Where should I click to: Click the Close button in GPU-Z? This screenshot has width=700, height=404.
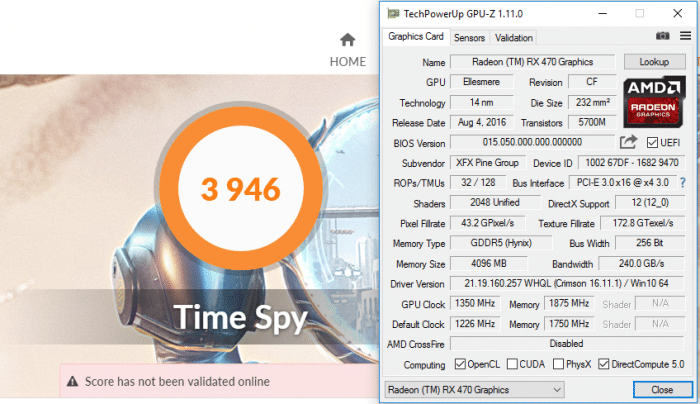pos(662,390)
